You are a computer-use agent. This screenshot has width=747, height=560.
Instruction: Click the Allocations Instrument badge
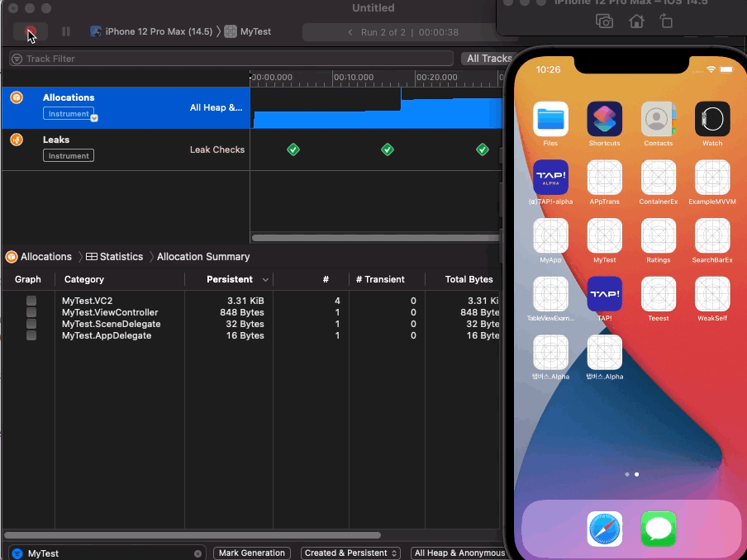68,114
